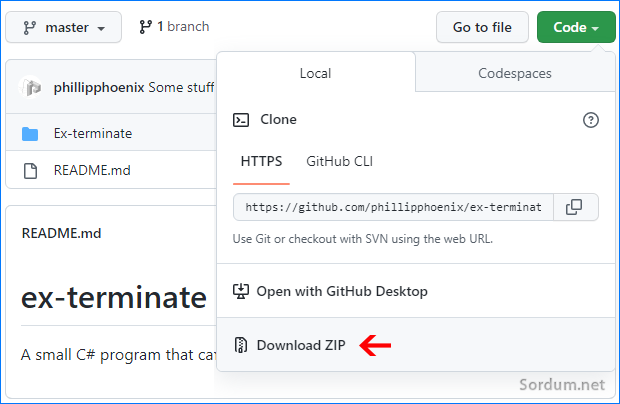Click the 'Use Git or checkout with SVN' text
This screenshot has height=404, width=620.
pyautogui.click(x=363, y=239)
